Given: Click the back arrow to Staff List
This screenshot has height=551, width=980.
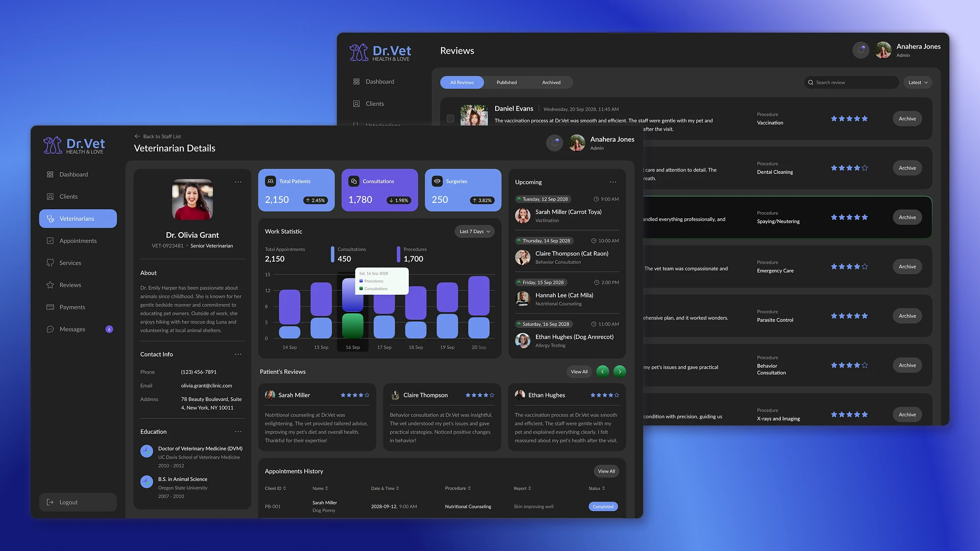Looking at the screenshot, I should click(137, 136).
